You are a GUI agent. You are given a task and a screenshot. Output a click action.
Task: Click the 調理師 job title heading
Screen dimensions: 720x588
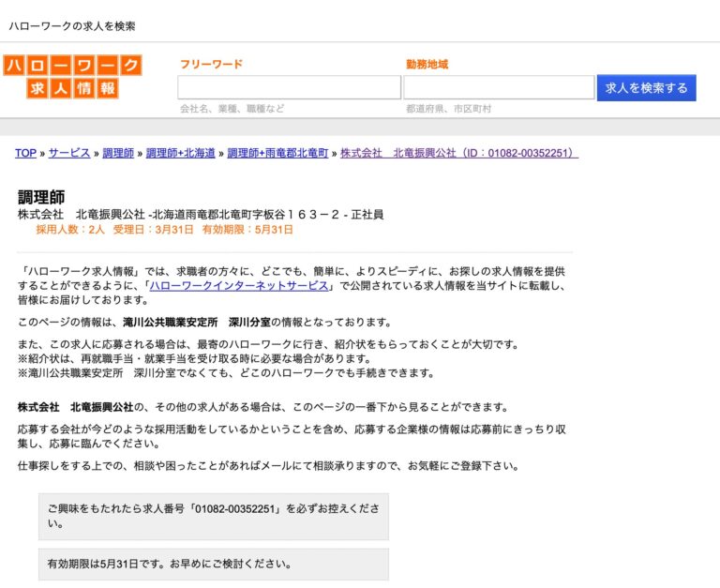pos(41,197)
